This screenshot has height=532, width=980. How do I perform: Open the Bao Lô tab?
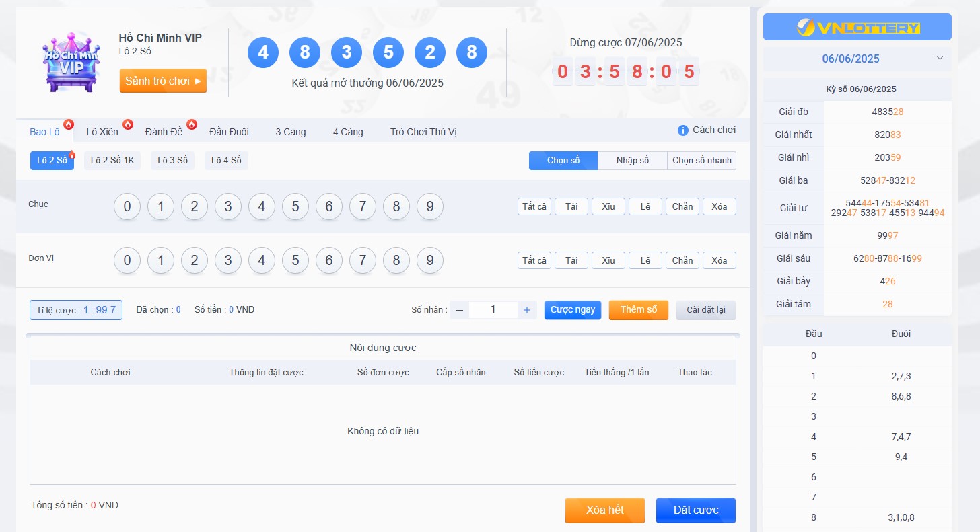[x=44, y=132]
